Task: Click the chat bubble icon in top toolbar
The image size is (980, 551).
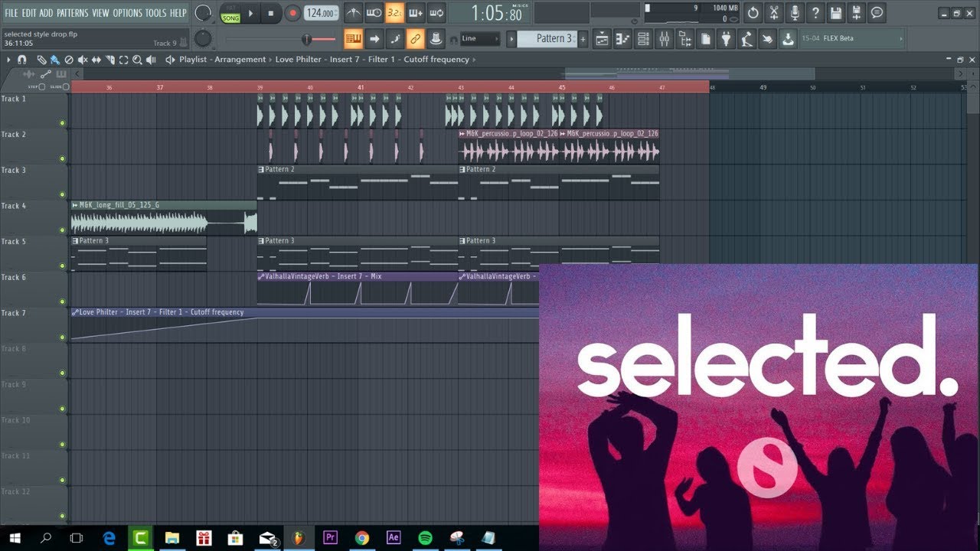Action: [877, 13]
